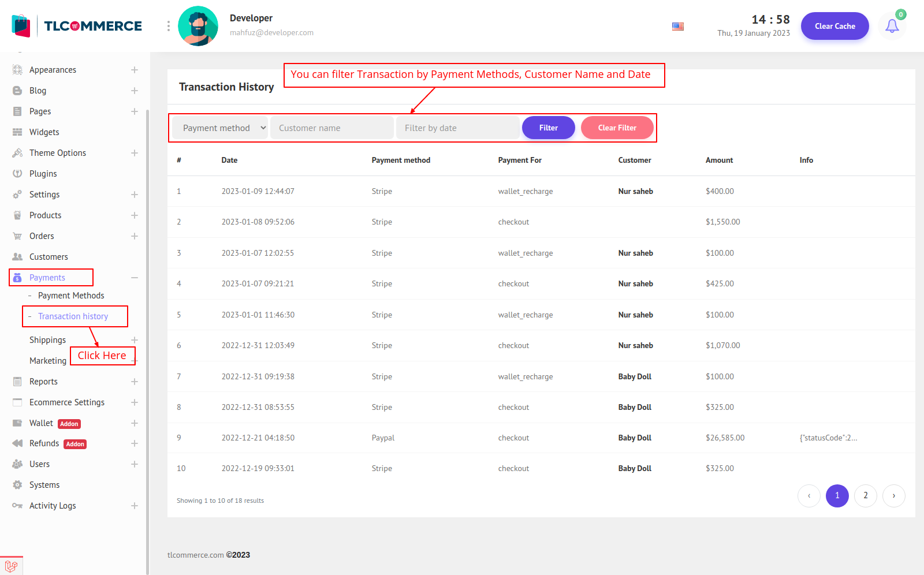Click the Widgets icon in sidebar
The width and height of the screenshot is (924, 575).
pos(17,132)
